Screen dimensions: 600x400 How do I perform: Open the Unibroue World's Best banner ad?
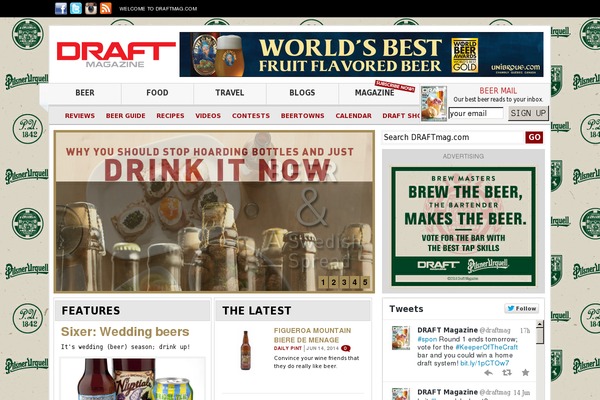pyautogui.click(x=361, y=54)
